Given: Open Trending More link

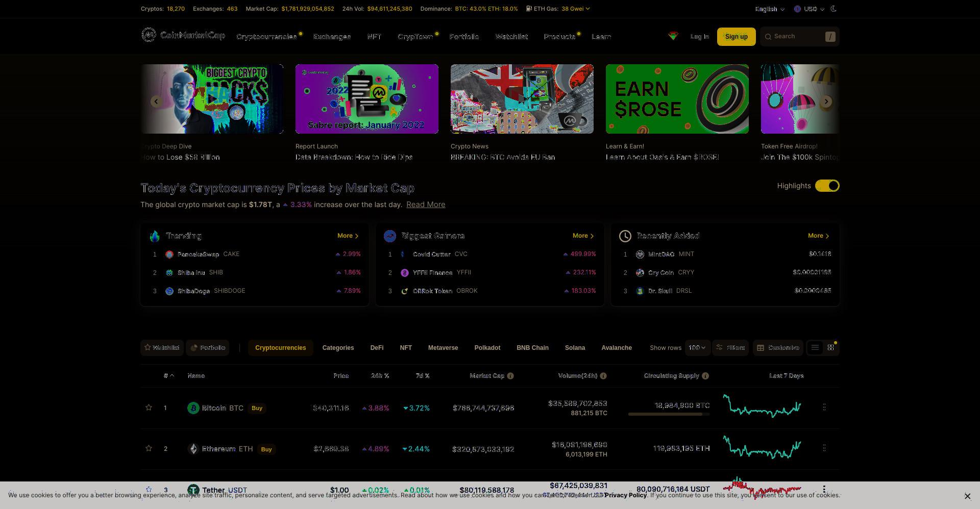Looking at the screenshot, I should coord(348,236).
